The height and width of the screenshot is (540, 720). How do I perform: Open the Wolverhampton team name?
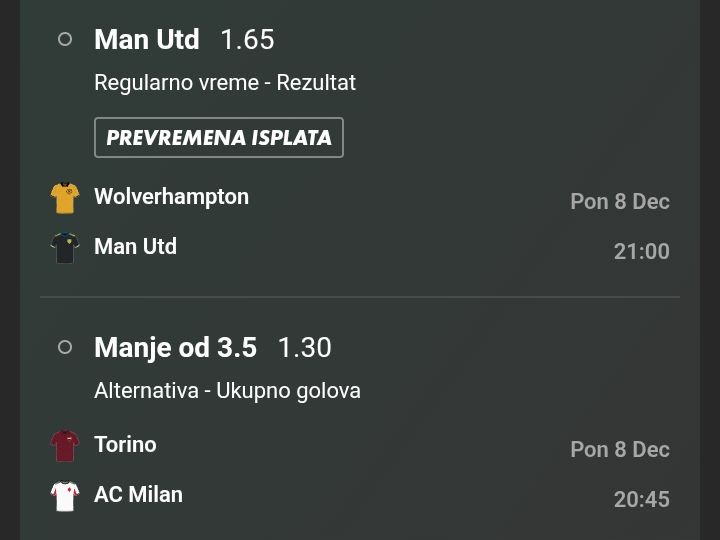click(x=171, y=197)
